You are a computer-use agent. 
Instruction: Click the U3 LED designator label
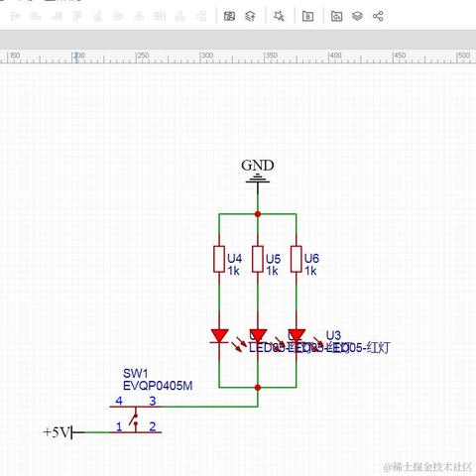(333, 335)
